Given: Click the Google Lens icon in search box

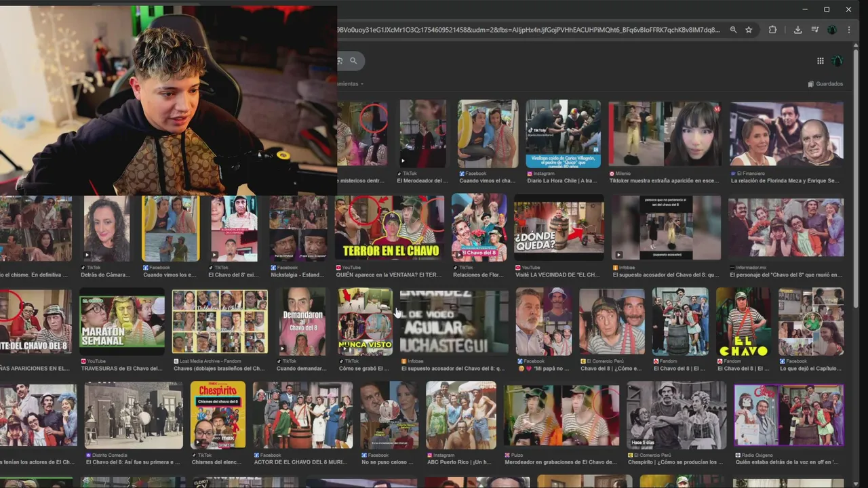Looking at the screenshot, I should [340, 61].
